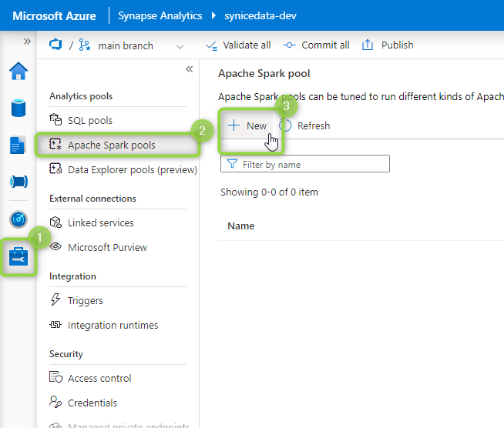Click New to create Spark pool

(x=247, y=125)
